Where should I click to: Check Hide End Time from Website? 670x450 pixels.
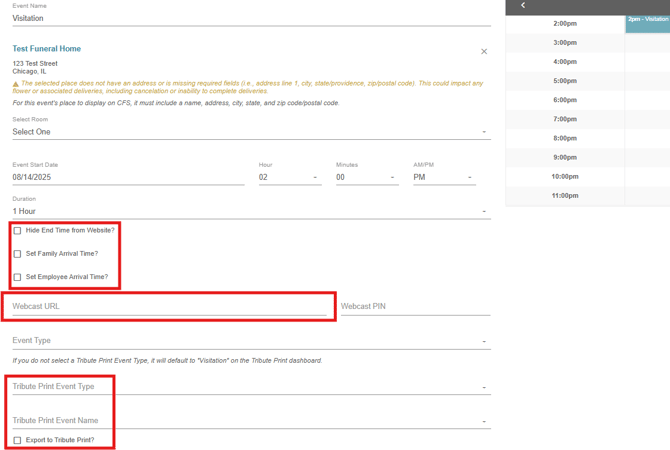(17, 230)
